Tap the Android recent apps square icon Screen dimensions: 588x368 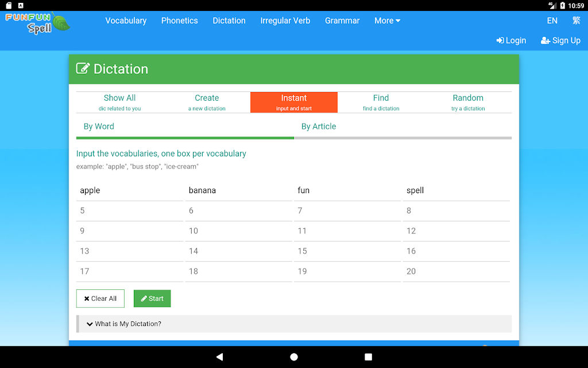coord(368,356)
